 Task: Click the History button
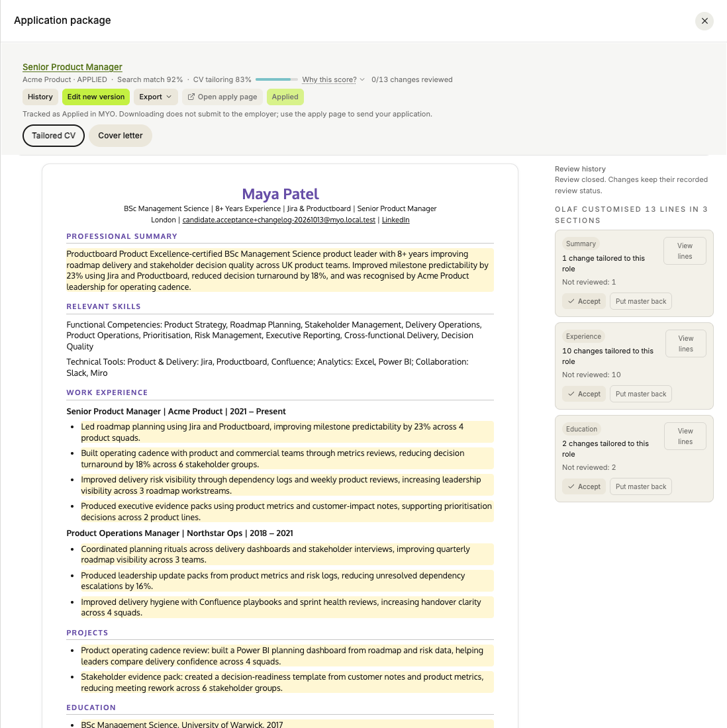click(x=40, y=97)
